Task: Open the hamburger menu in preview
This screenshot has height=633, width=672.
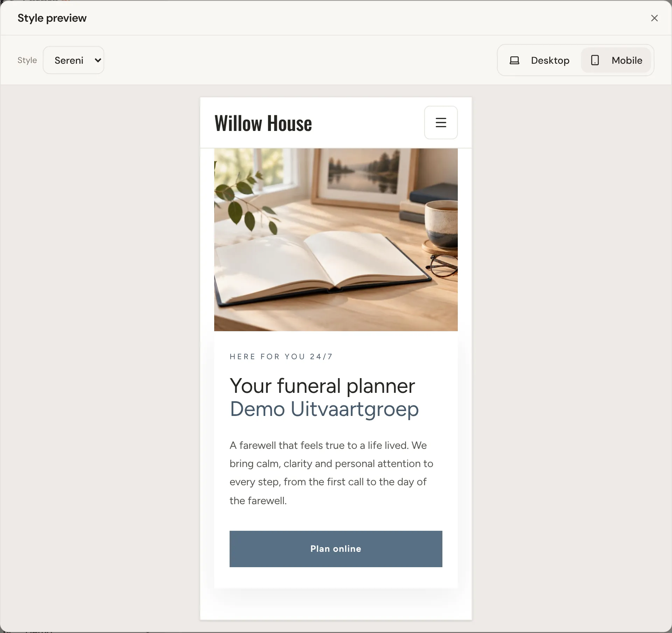Action: (x=441, y=123)
